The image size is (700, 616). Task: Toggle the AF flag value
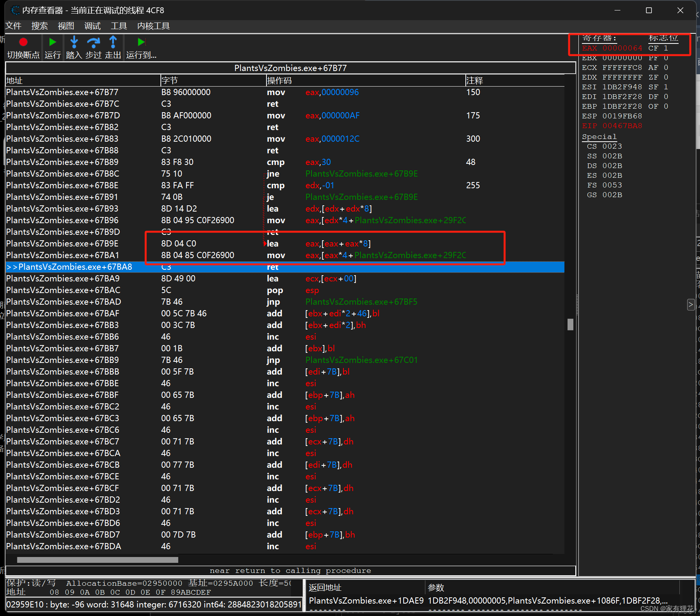pos(666,68)
